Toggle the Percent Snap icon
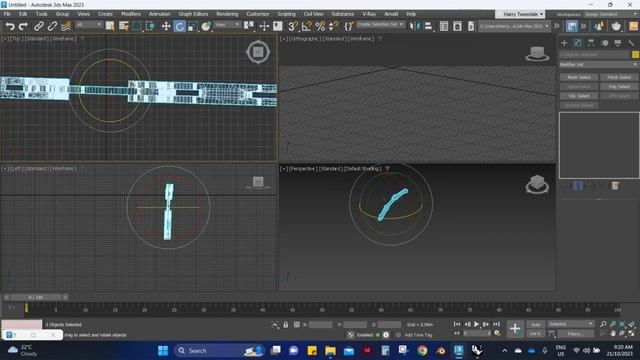Screen dimensions: 640x360 (x=320, y=26)
